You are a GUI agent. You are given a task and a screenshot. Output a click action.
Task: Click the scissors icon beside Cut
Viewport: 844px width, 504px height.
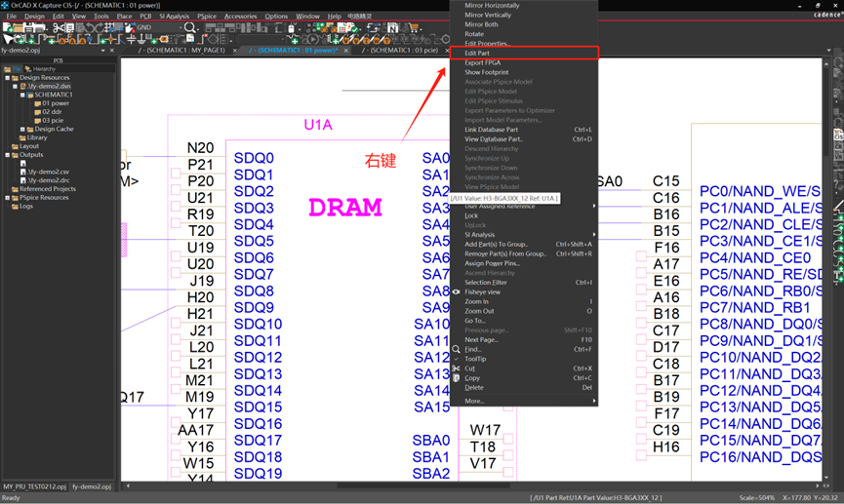(456, 368)
